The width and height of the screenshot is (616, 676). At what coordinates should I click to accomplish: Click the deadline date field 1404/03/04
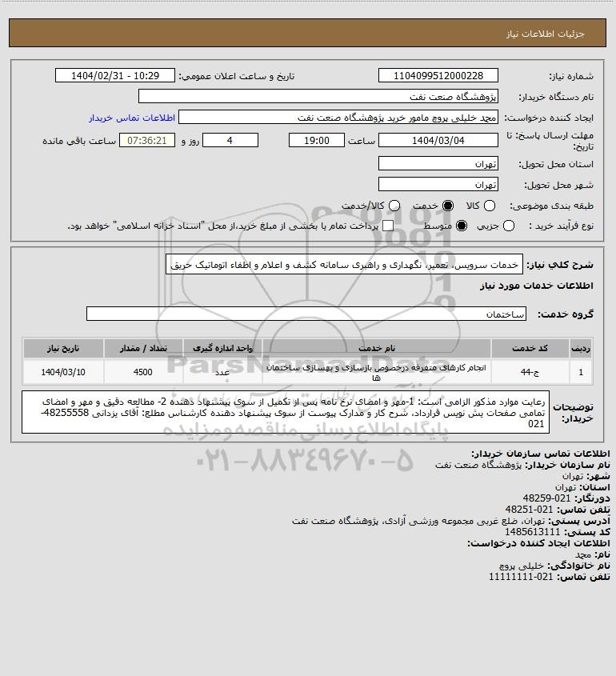(x=438, y=141)
